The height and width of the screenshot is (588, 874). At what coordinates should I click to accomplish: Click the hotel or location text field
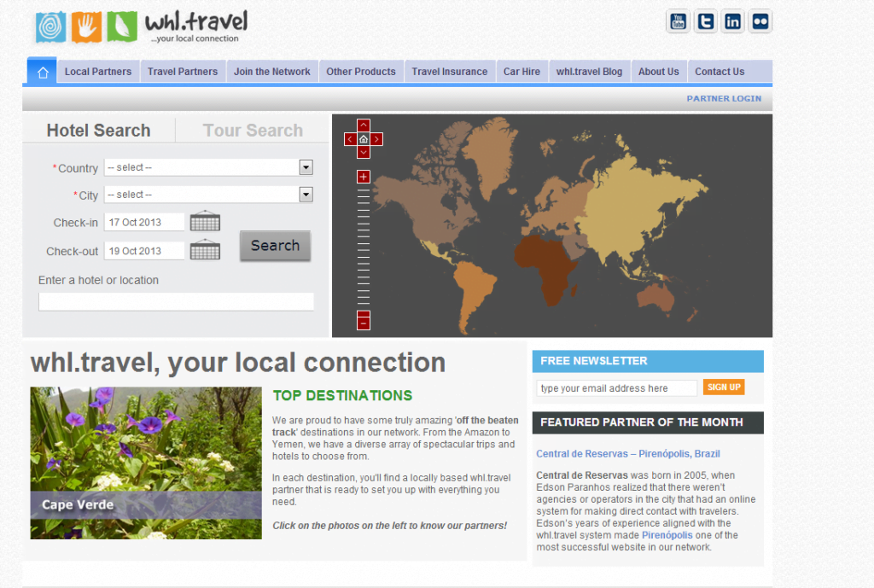(x=176, y=301)
